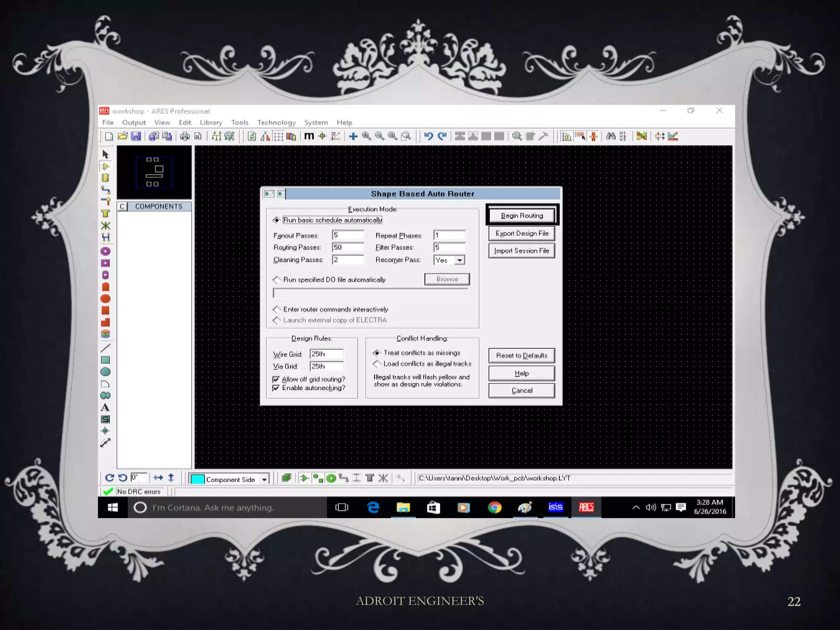Toggle metric units 'm' toolbar icon

click(309, 136)
